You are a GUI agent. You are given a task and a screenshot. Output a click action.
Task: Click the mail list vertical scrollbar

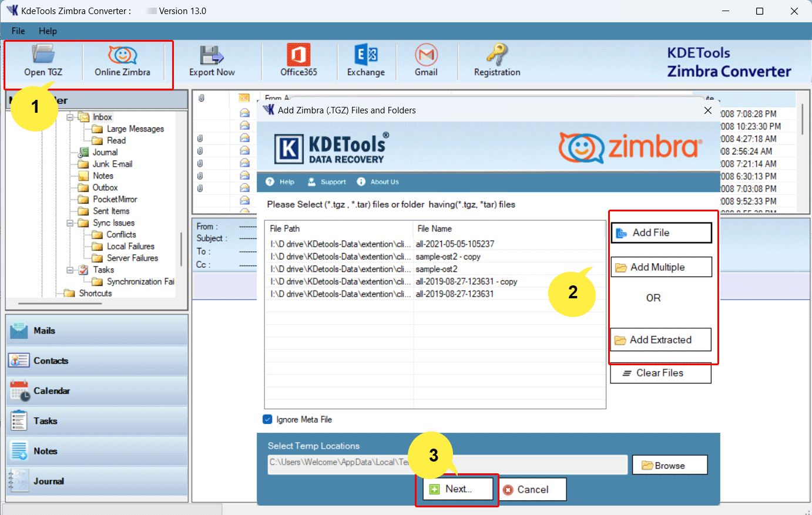click(802, 120)
